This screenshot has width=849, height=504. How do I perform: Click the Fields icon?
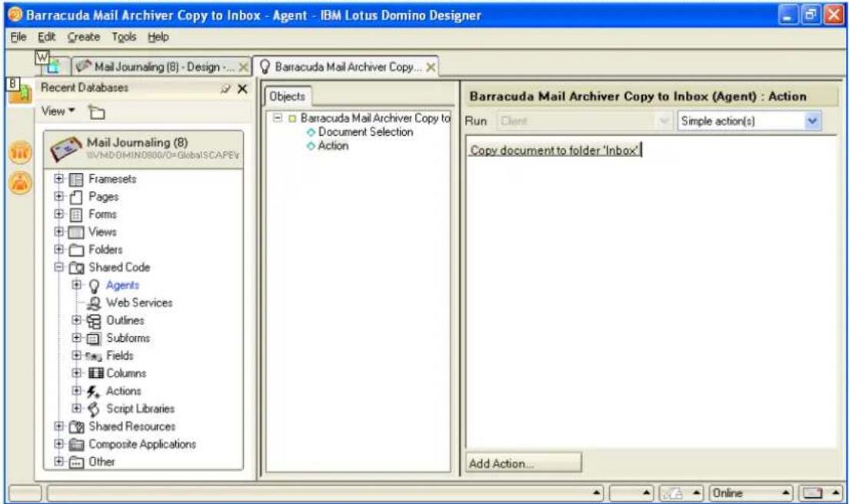pyautogui.click(x=94, y=356)
